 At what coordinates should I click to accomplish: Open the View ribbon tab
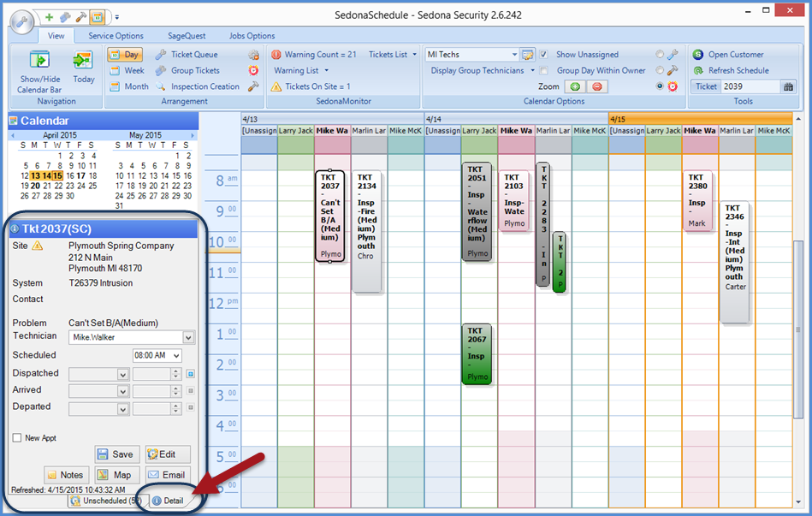(56, 36)
